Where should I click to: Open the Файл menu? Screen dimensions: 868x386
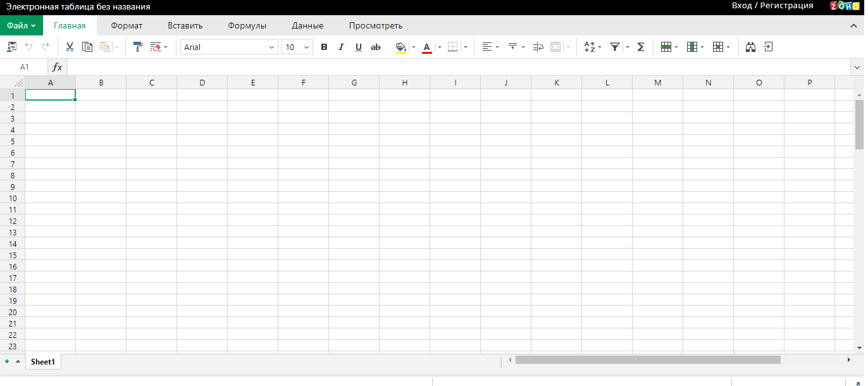22,26
